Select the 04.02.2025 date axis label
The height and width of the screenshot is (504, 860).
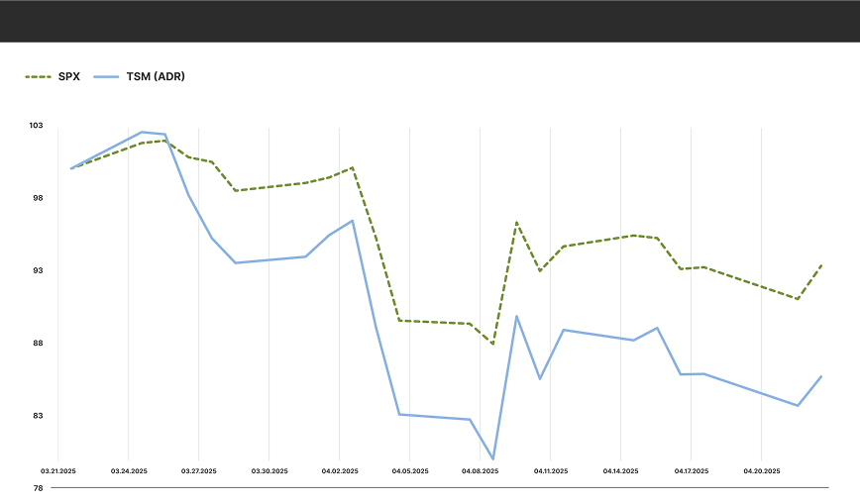click(x=339, y=472)
